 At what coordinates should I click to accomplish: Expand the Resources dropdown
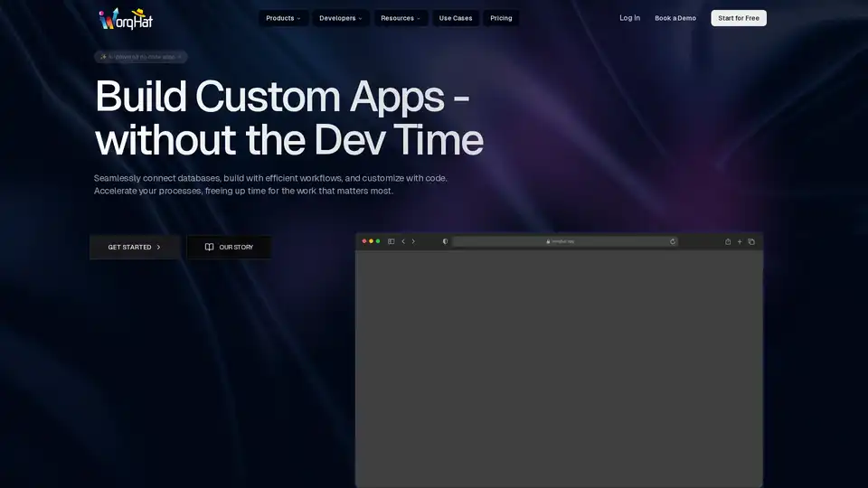coord(400,18)
